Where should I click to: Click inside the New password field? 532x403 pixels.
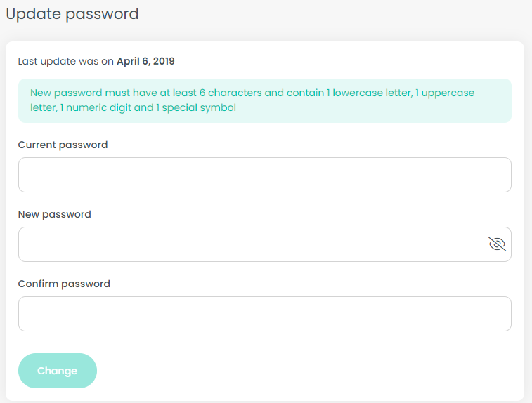pos(253,244)
